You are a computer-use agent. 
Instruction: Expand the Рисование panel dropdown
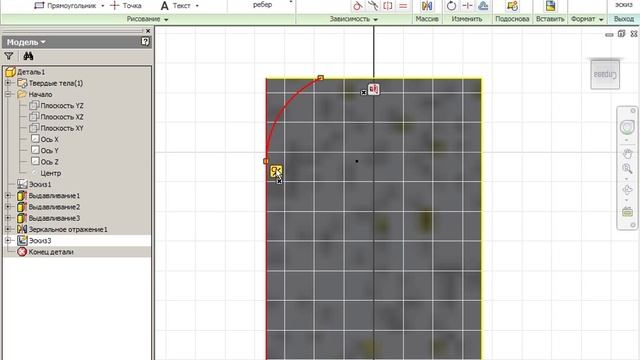click(x=166, y=20)
